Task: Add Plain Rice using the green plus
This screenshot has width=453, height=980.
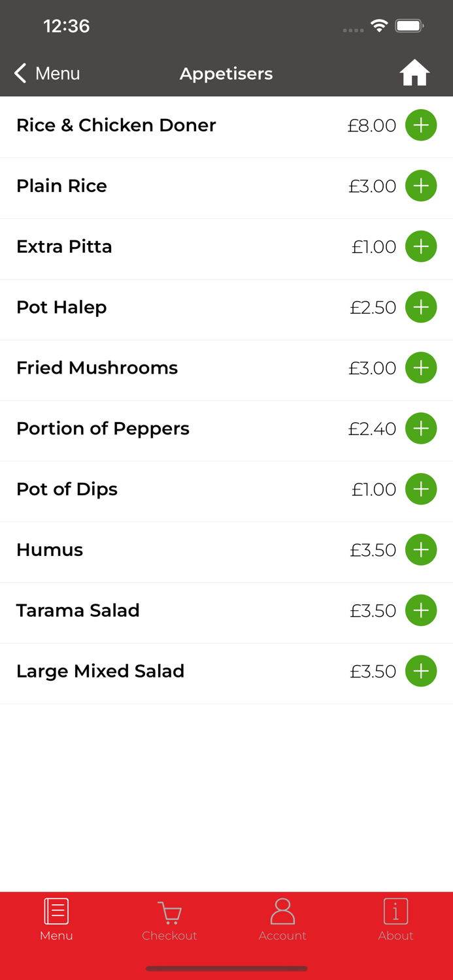Action: tap(421, 186)
